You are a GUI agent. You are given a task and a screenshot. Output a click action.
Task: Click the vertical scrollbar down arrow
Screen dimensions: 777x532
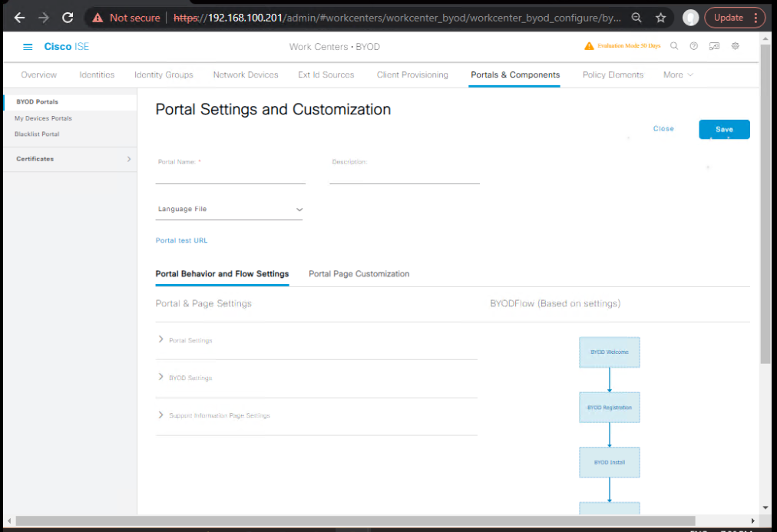(765, 507)
